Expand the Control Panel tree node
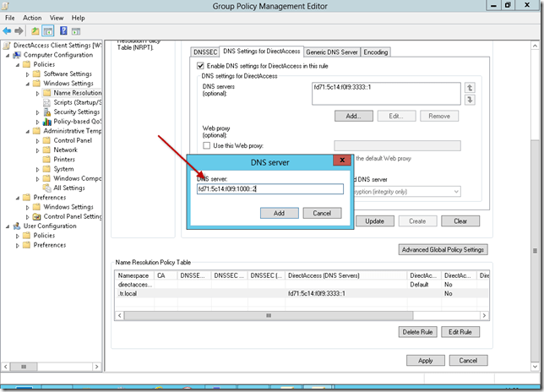 [37, 140]
